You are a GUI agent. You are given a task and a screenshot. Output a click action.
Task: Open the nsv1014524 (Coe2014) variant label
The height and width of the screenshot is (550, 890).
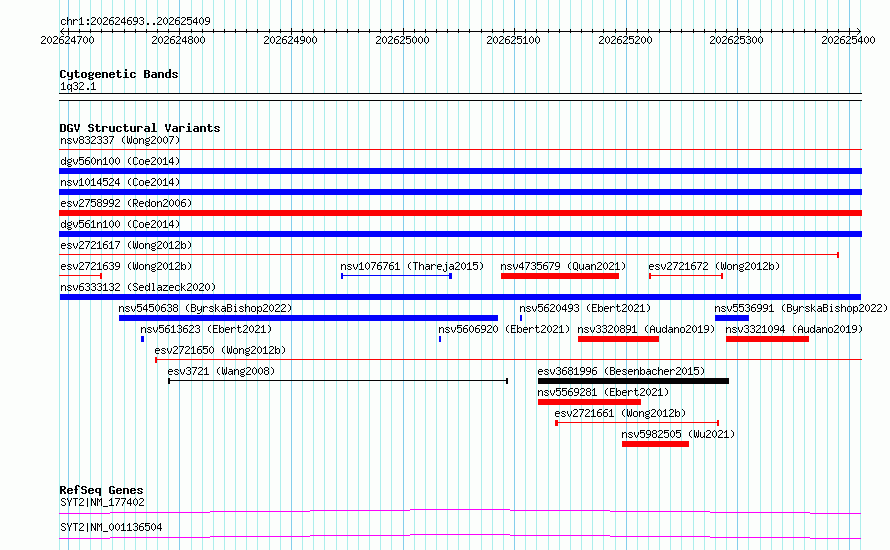pos(120,182)
